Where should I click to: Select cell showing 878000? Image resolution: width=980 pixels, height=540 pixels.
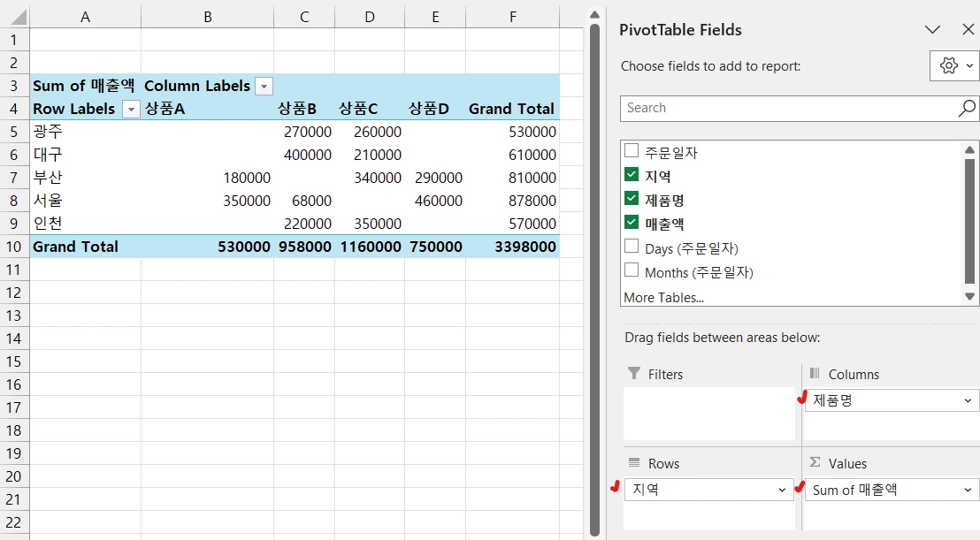[x=513, y=201]
